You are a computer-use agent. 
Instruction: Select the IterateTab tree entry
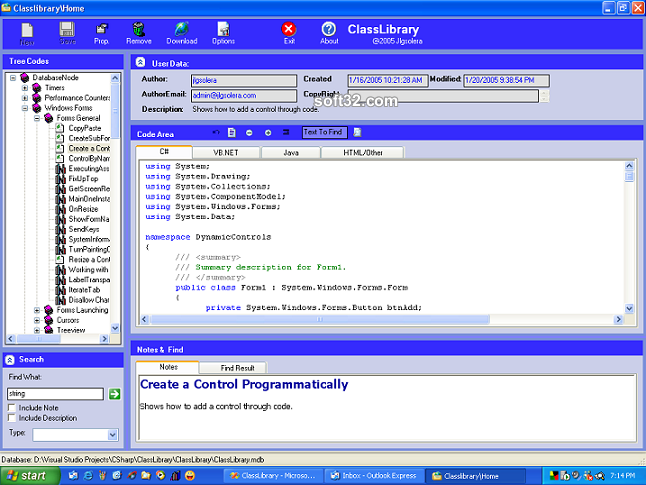(x=84, y=290)
